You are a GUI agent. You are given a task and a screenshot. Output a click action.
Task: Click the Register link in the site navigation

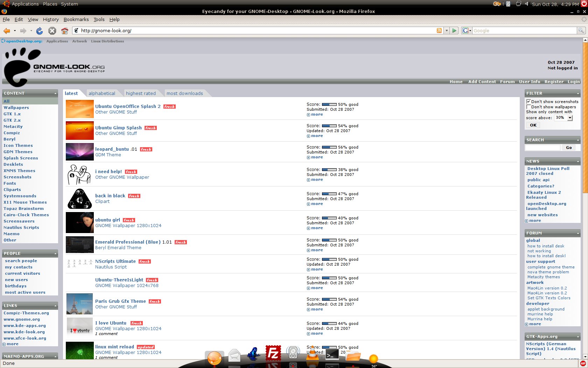tap(554, 82)
